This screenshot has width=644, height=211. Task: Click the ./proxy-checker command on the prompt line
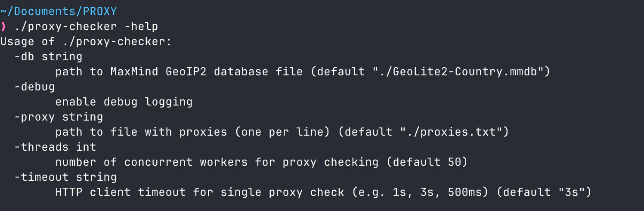(65, 27)
